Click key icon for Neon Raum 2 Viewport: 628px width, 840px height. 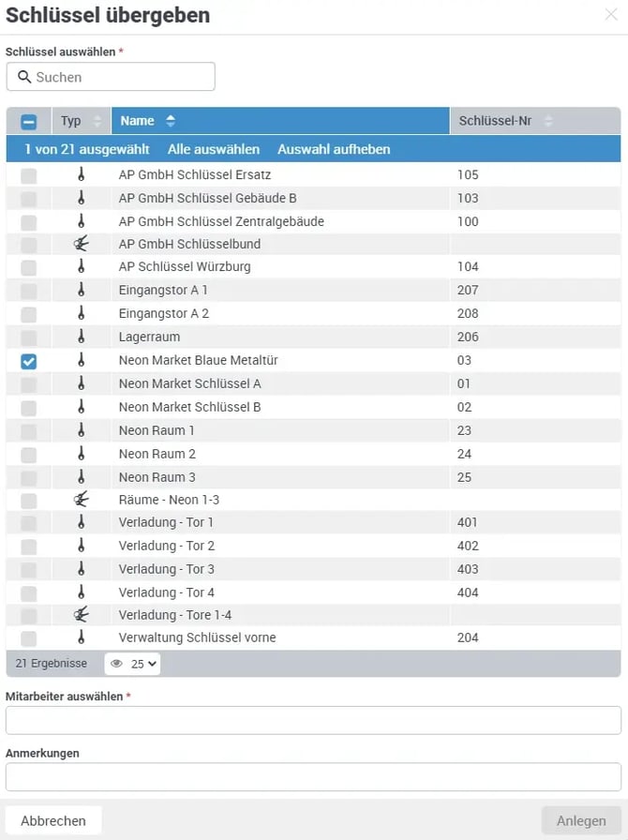[81, 454]
